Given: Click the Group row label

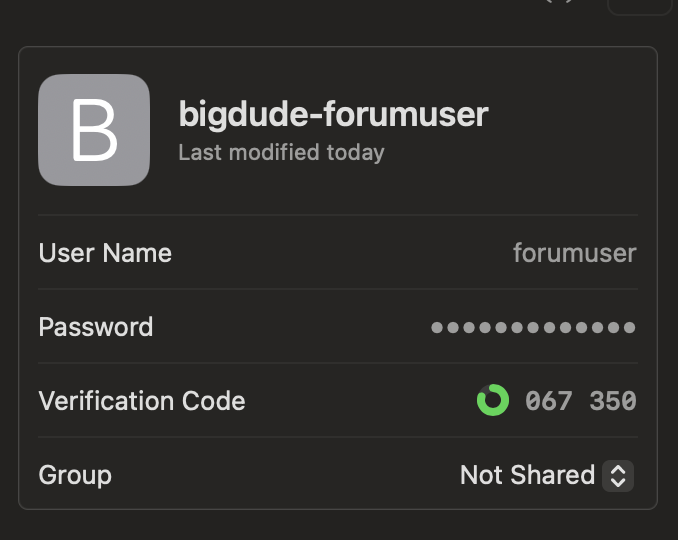Looking at the screenshot, I should click(x=75, y=476).
